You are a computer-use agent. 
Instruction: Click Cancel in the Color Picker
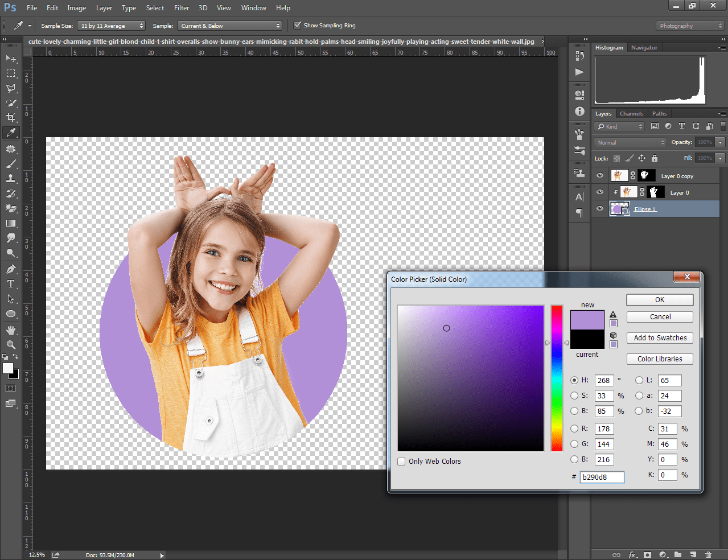(660, 317)
